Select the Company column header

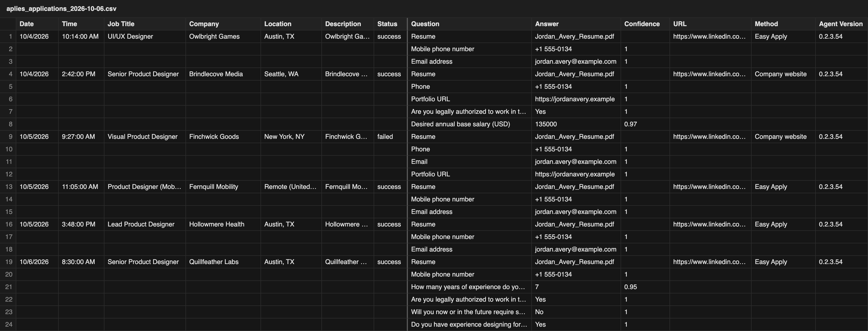(x=223, y=24)
